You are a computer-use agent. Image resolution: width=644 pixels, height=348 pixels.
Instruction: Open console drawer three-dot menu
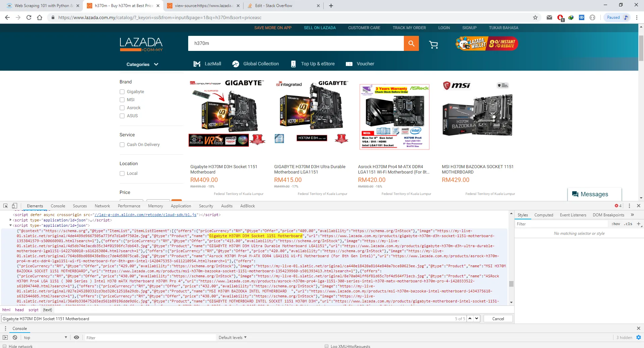pos(5,328)
